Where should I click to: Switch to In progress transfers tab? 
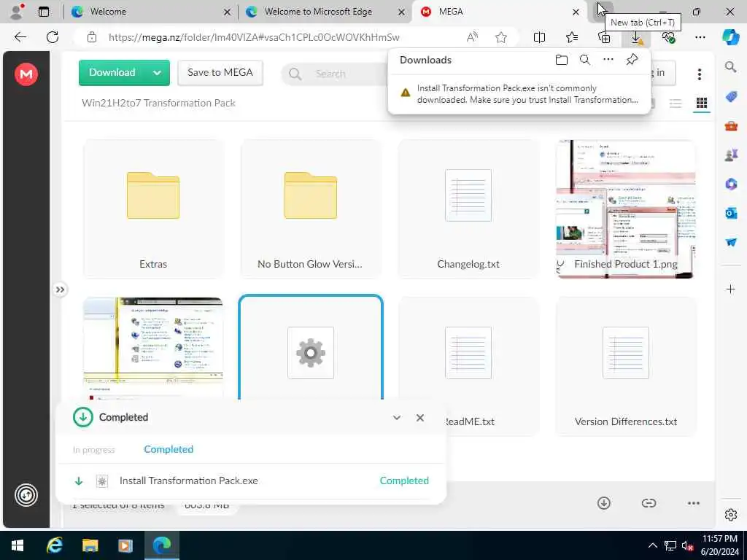pos(94,449)
